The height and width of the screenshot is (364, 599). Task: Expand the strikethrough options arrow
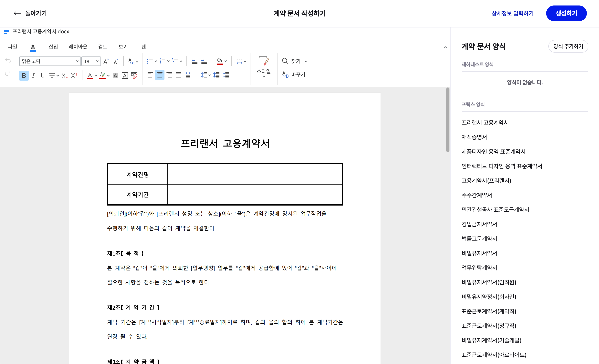pos(58,76)
